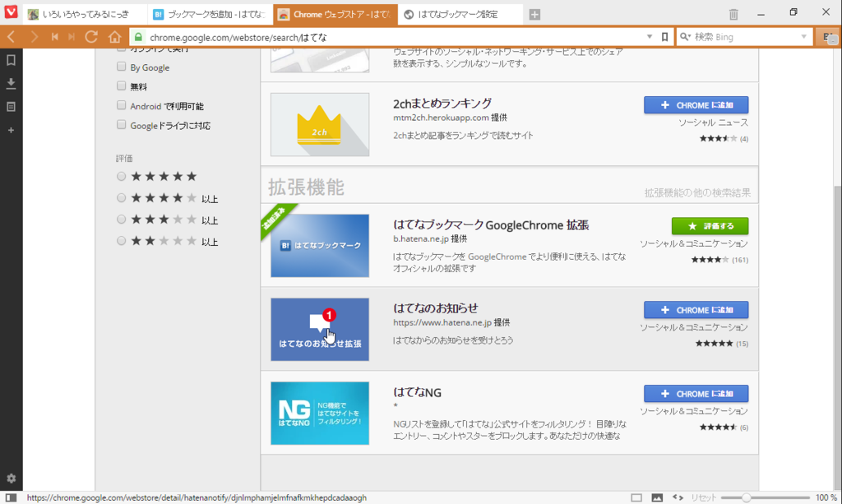Add はてなNG to Chrome

(696, 394)
